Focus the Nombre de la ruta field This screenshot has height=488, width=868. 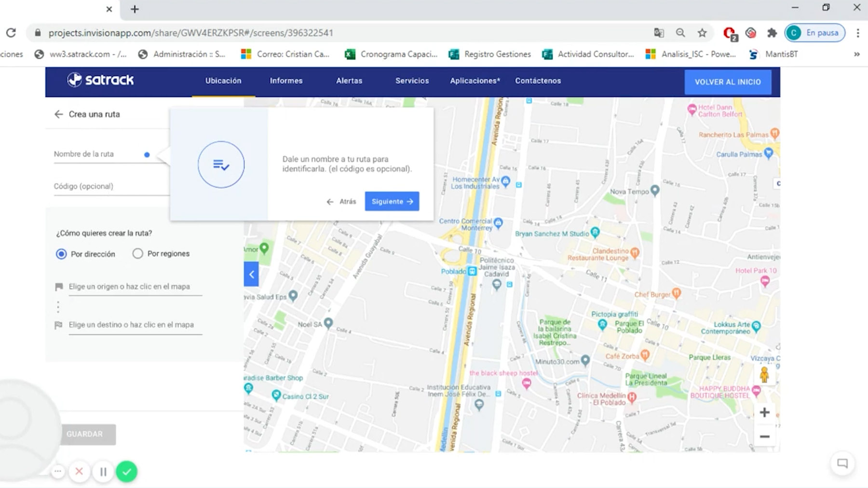click(111, 154)
